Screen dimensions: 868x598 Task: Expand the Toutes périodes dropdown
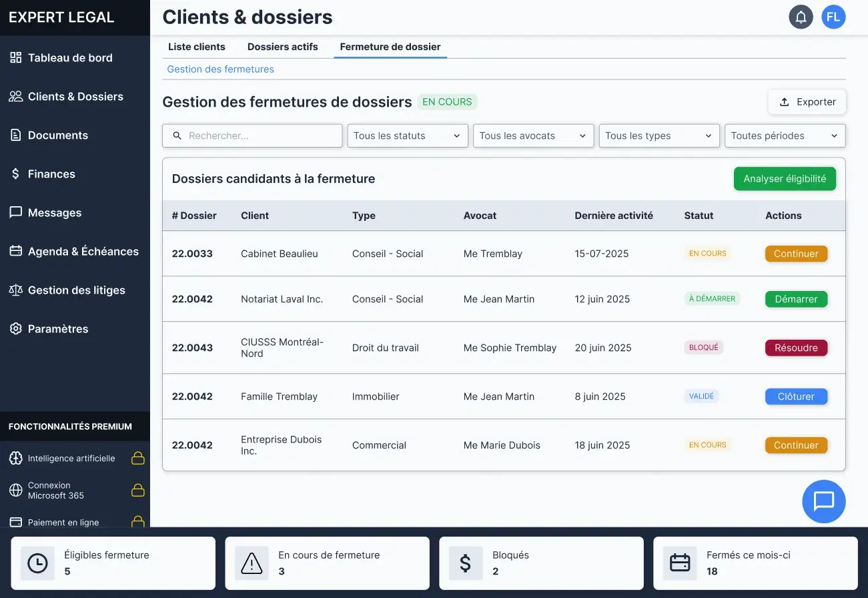click(785, 135)
